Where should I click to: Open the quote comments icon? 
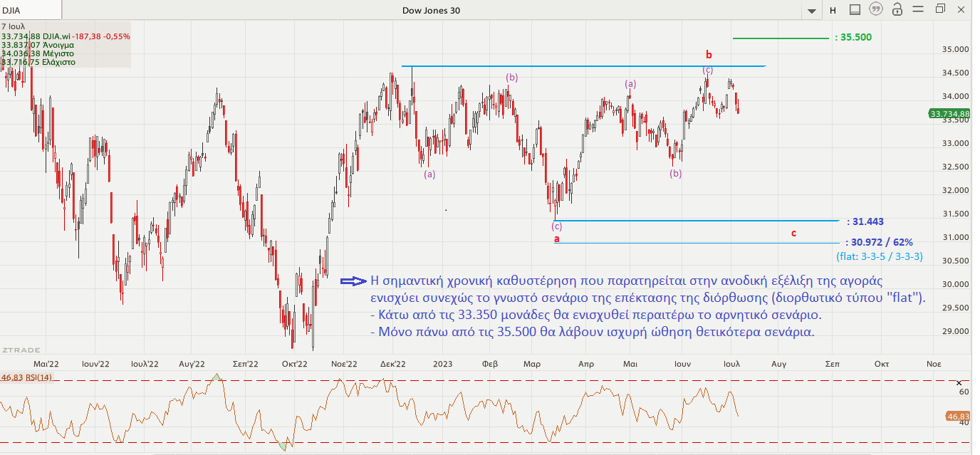pyautogui.click(x=876, y=9)
